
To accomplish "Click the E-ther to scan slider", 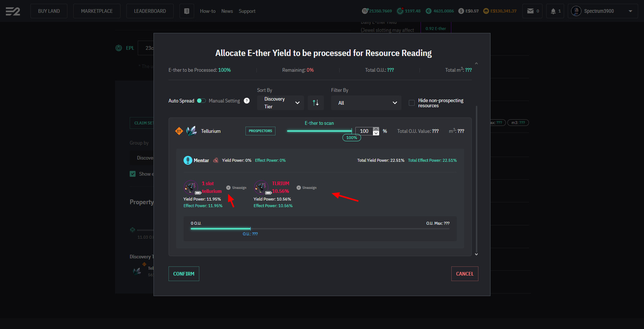I will pos(319,131).
